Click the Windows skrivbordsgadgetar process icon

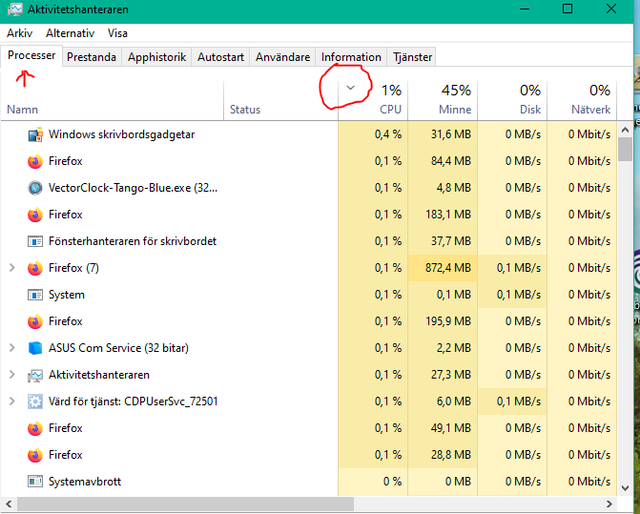pyautogui.click(x=35, y=134)
